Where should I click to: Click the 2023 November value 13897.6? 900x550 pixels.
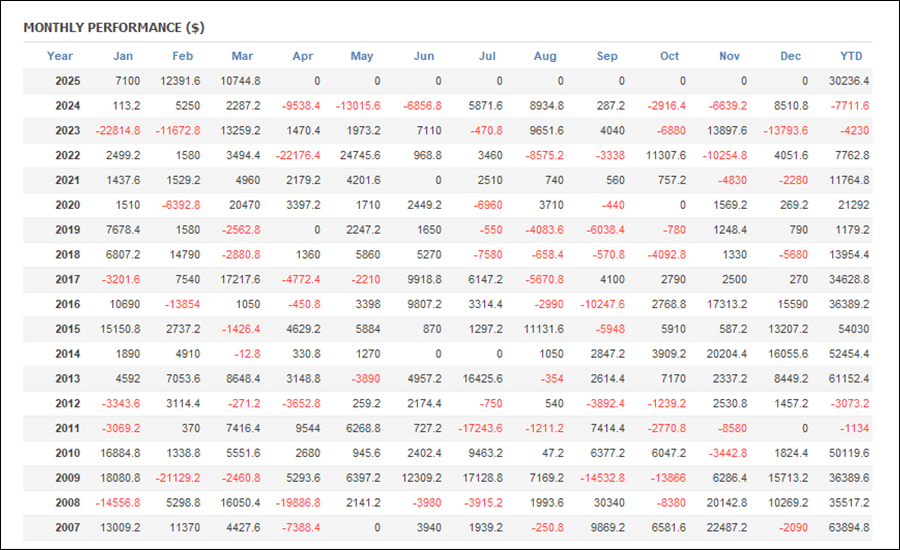(727, 130)
